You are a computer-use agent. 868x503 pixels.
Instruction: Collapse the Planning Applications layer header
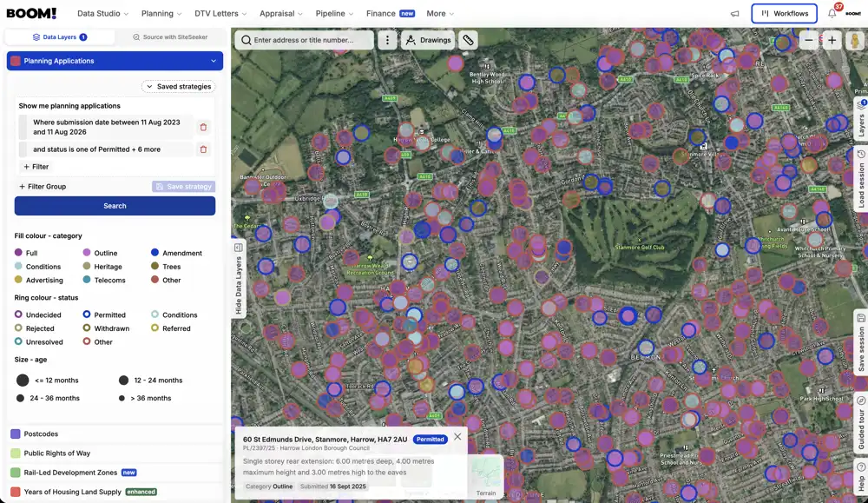[115, 61]
